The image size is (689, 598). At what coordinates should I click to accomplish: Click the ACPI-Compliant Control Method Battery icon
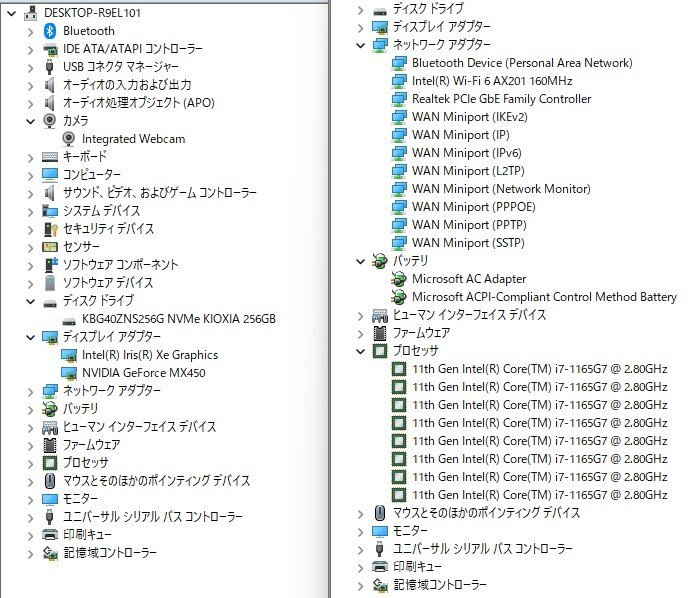(399, 297)
